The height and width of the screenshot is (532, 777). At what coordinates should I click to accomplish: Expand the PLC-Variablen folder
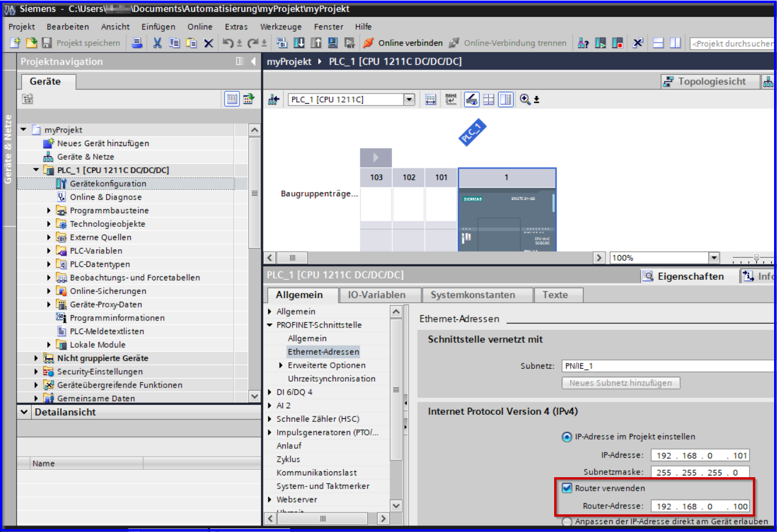pos(49,251)
